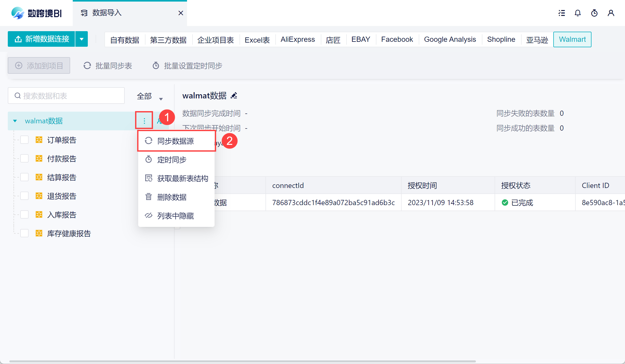Check the 订单报告 checkbox

[x=24, y=140]
